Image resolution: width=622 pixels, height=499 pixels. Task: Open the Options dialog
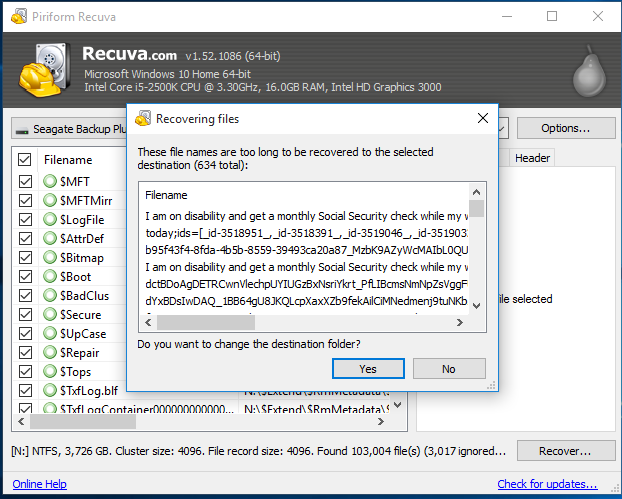566,128
